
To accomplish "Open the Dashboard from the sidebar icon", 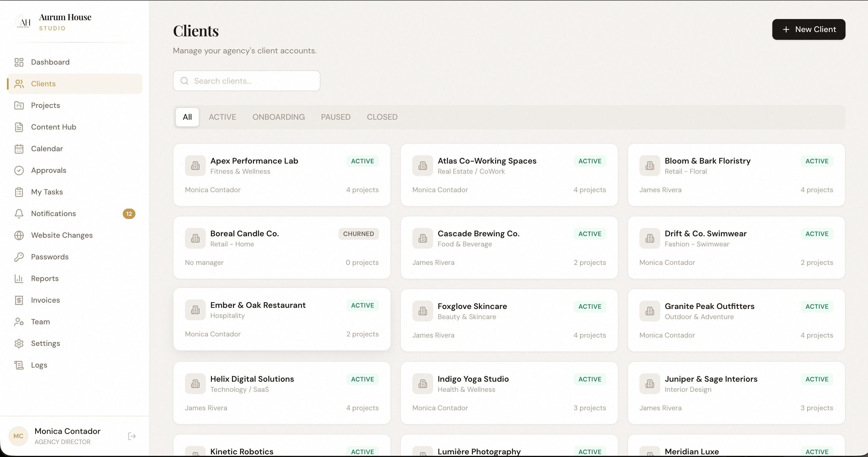I will point(19,62).
